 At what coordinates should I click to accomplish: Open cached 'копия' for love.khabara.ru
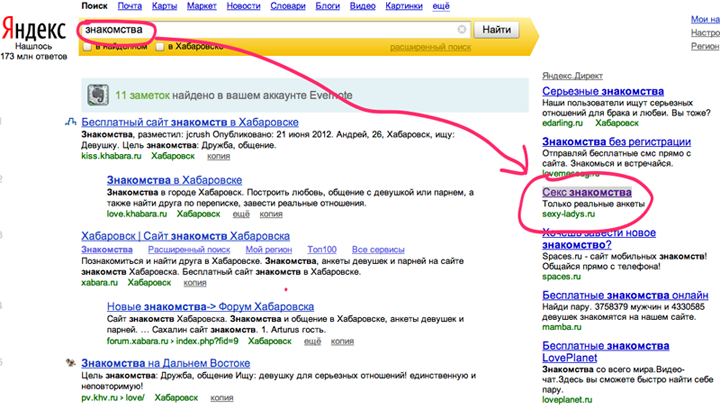[x=271, y=214]
